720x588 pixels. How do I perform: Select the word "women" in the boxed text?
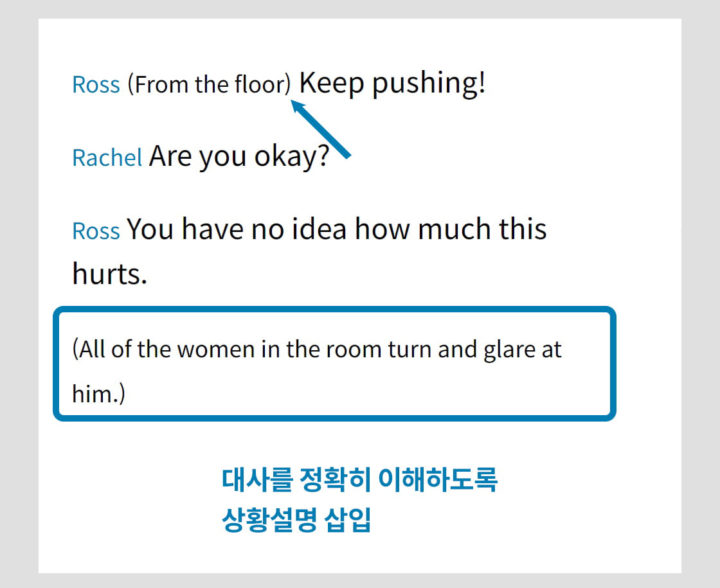coord(216,350)
